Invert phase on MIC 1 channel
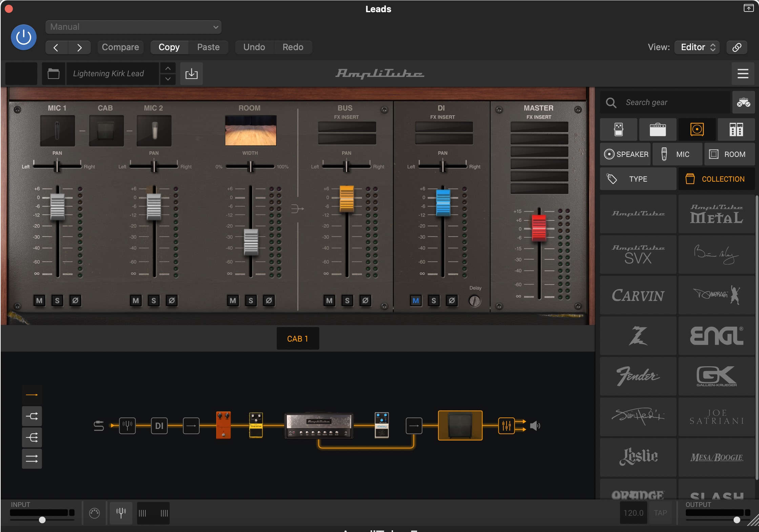 click(x=75, y=301)
